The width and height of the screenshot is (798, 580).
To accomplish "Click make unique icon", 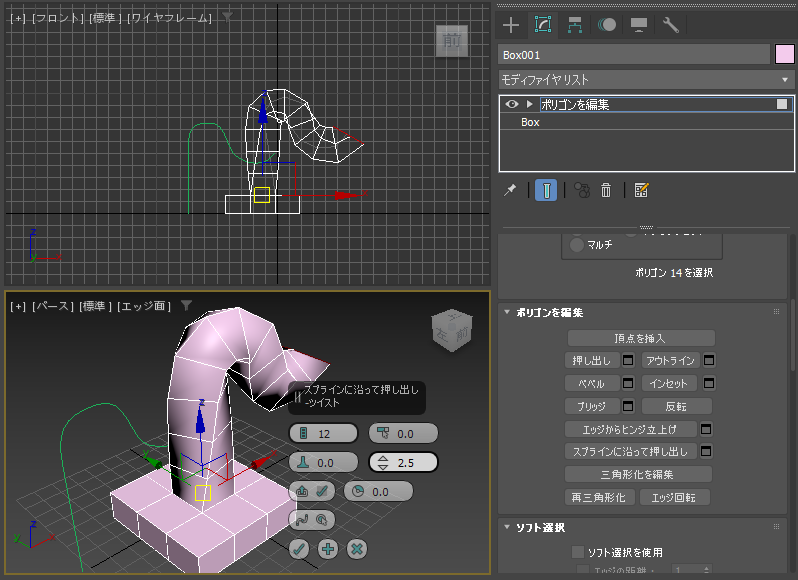I will point(582,190).
